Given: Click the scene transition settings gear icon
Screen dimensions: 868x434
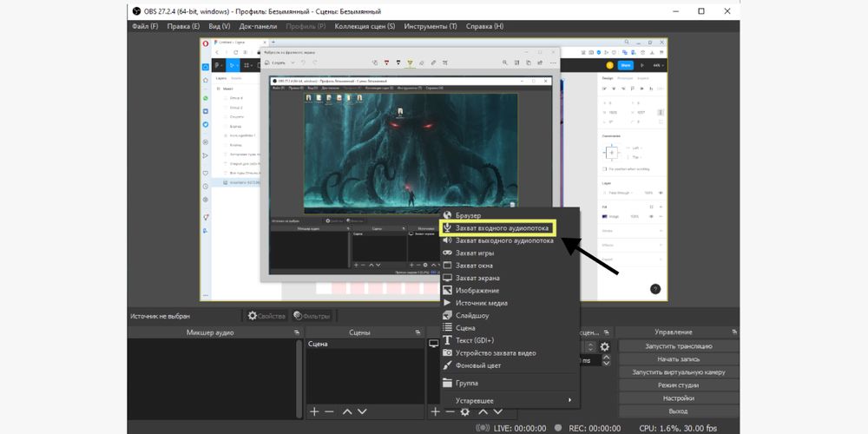Looking at the screenshot, I should coord(605,347).
